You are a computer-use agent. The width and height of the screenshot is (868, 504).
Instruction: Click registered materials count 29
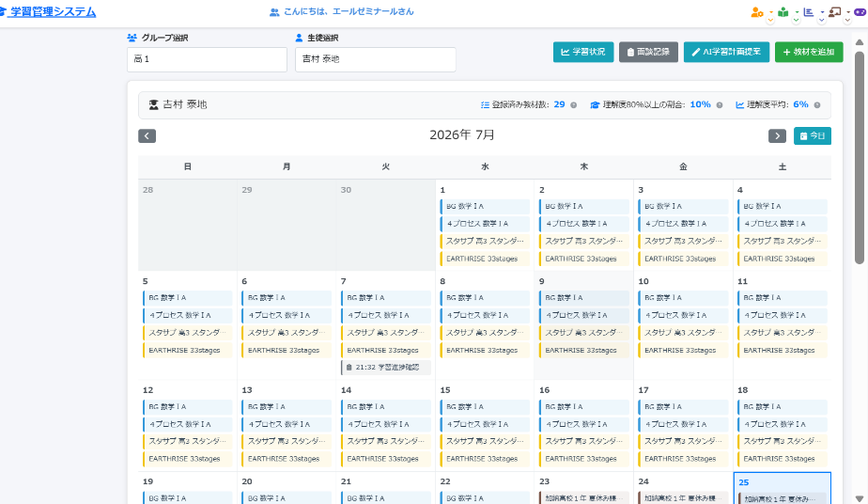[x=559, y=104]
